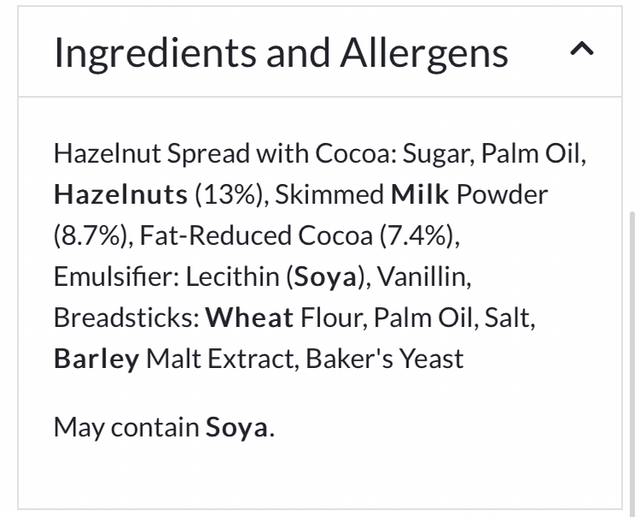
Task: Click the (8.7%) milk powder percentage
Action: [90, 235]
